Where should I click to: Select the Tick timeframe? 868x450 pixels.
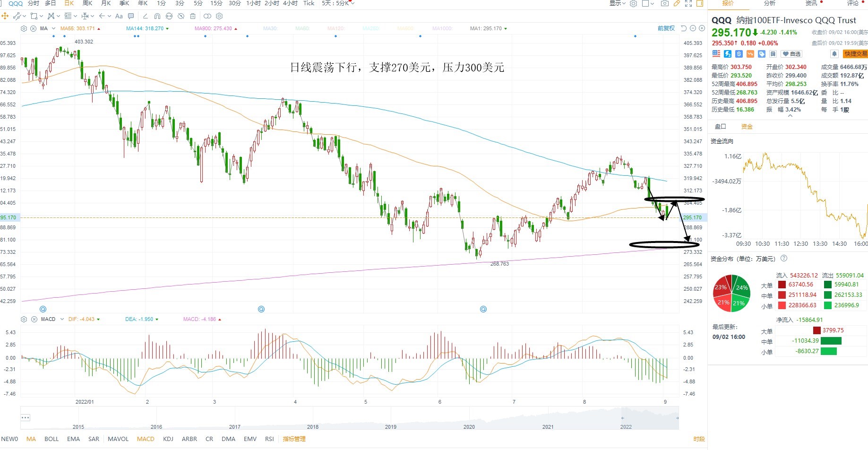309,3
